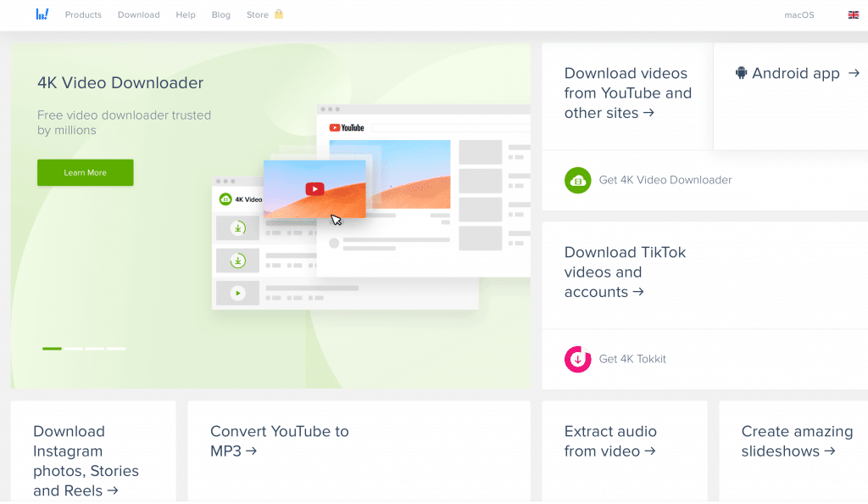Select the second carousel slide indicator
The height and width of the screenshot is (504, 868).
(73, 349)
